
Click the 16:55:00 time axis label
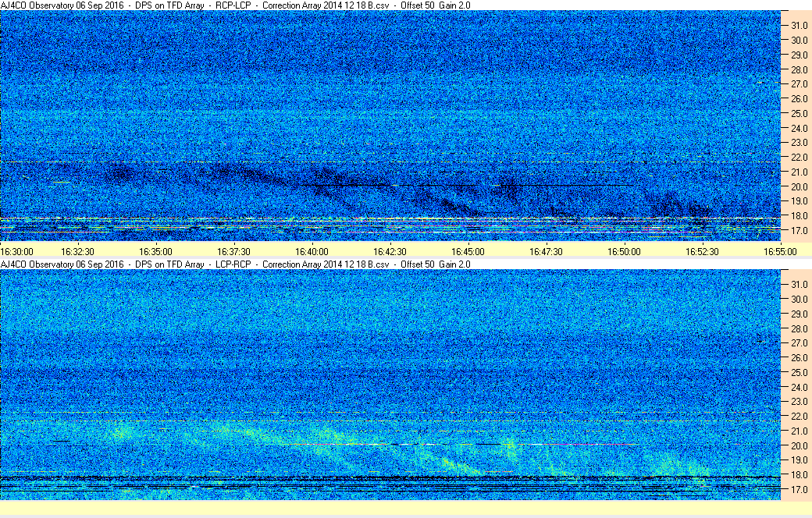point(780,252)
